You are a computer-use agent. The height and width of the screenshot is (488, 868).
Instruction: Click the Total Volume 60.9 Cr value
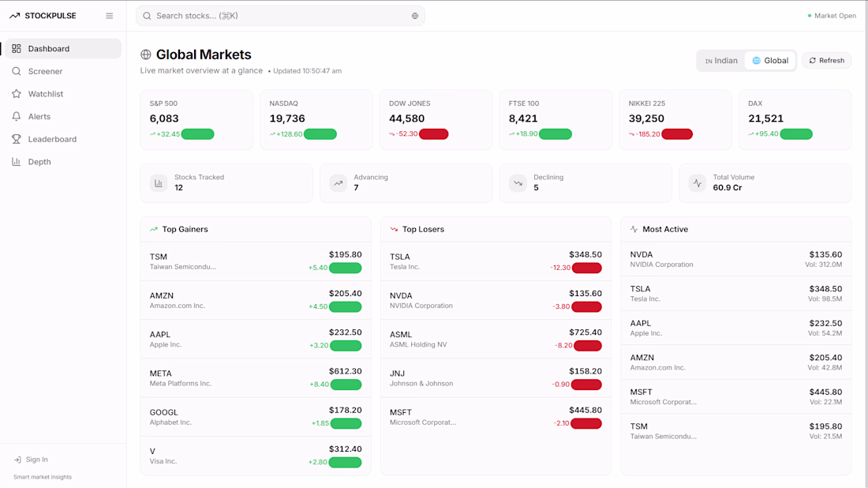pyautogui.click(x=728, y=188)
